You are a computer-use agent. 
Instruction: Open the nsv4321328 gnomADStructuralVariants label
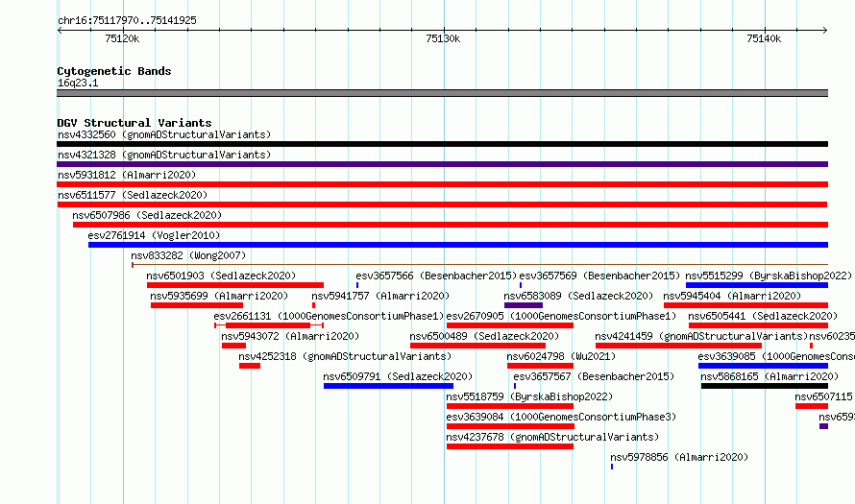click(164, 155)
